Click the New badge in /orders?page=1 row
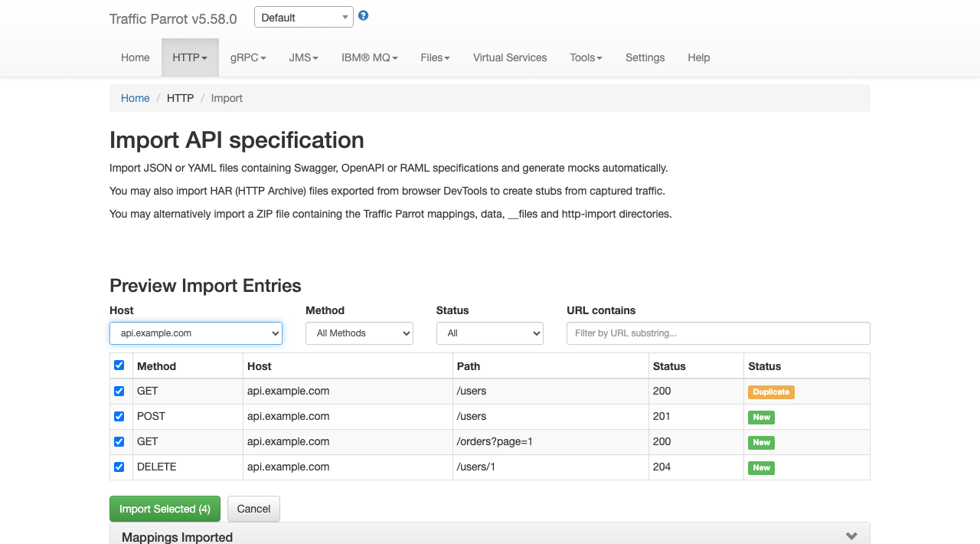This screenshot has height=544, width=980. [761, 442]
